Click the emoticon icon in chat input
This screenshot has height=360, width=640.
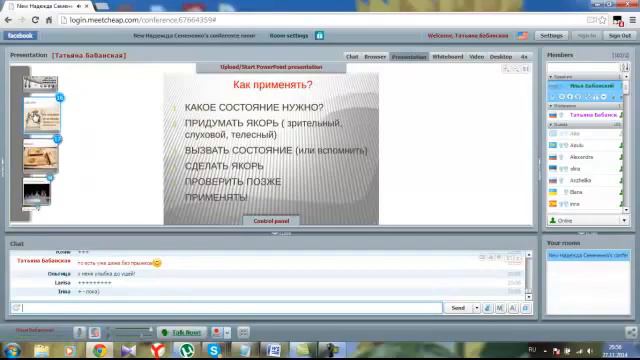tap(16, 308)
